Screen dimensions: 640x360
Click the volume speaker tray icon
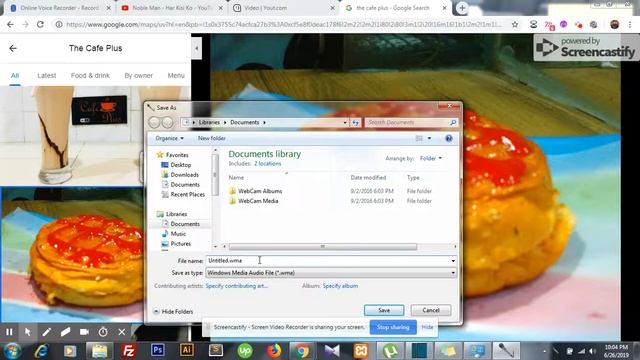click(592, 351)
